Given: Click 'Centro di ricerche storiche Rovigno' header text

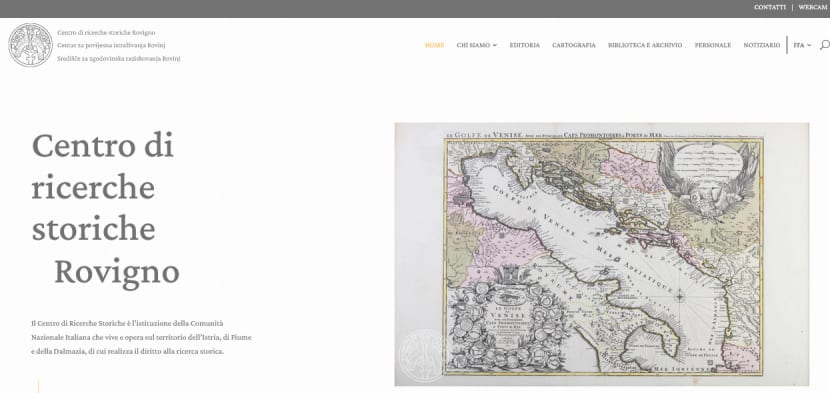Looking at the screenshot, I should 106,33.
